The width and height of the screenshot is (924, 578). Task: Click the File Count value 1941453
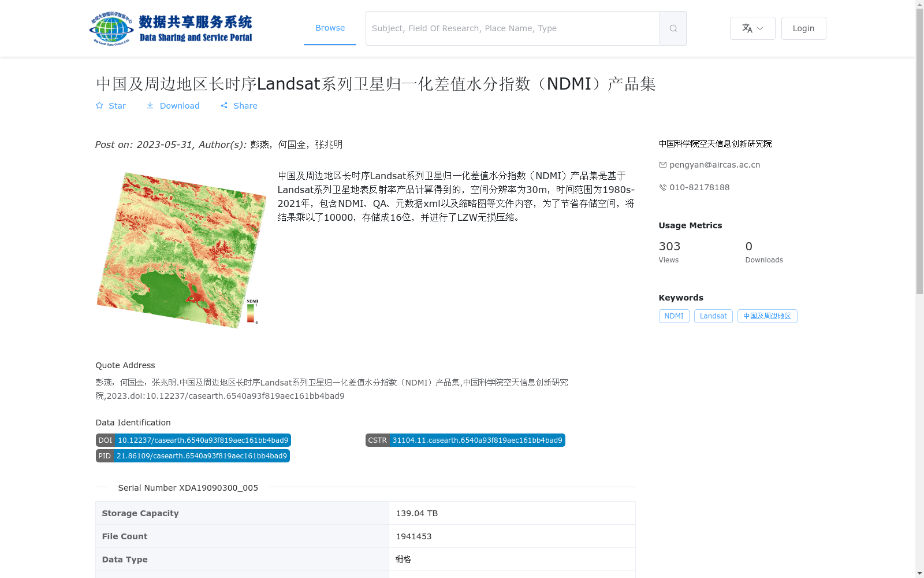point(413,536)
